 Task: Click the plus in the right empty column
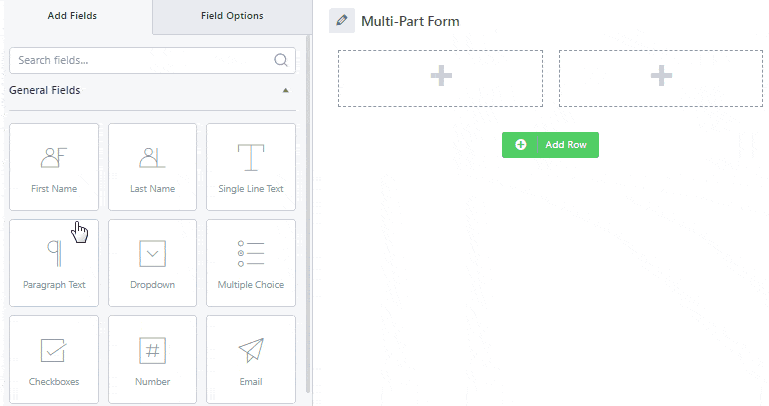[661, 76]
